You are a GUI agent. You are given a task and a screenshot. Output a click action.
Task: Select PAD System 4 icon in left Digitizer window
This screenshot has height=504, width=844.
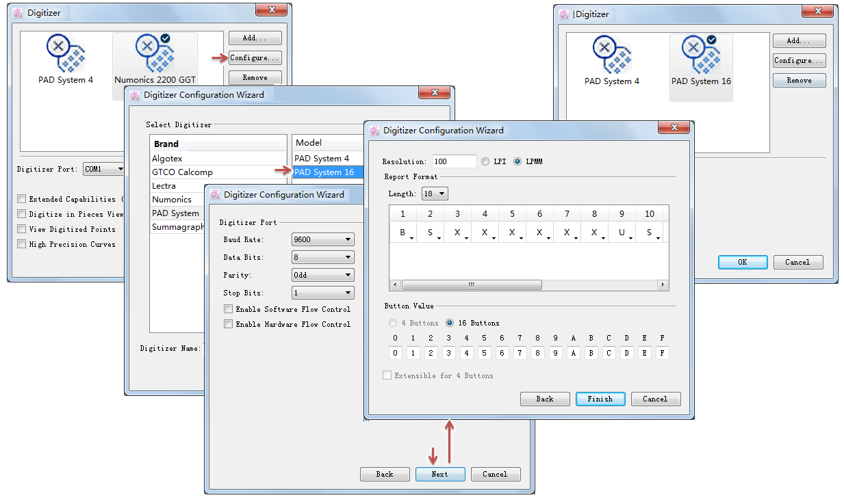point(66,59)
